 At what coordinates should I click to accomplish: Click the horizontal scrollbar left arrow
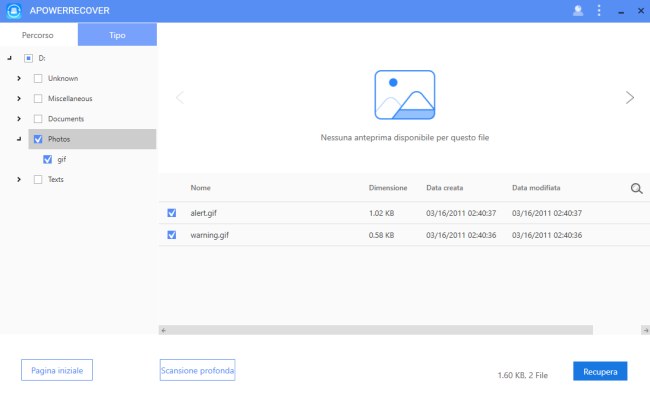[163, 330]
